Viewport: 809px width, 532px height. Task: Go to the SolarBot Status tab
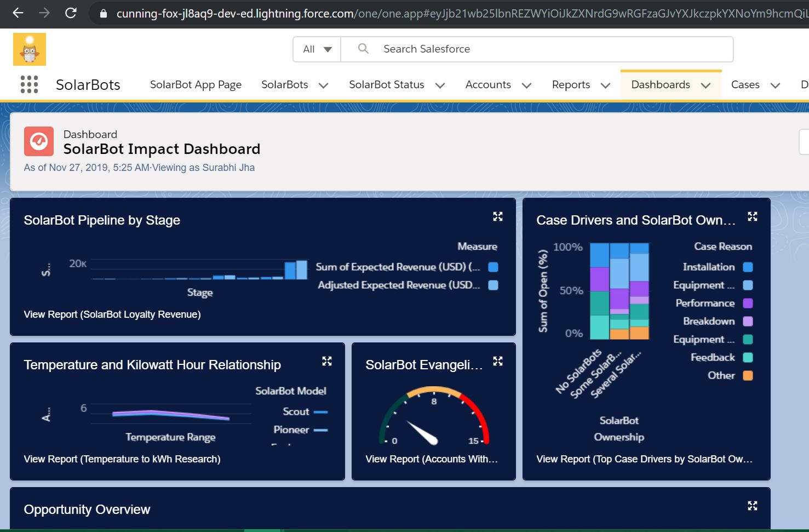tap(387, 84)
